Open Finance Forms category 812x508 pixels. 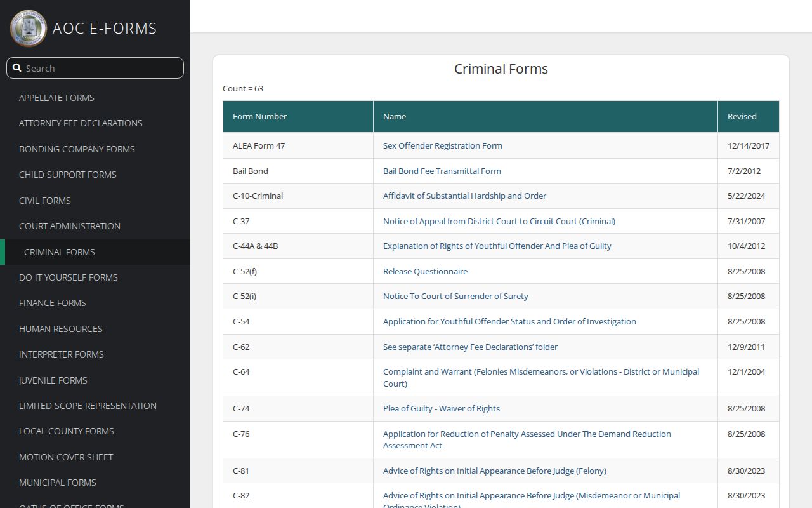(53, 303)
